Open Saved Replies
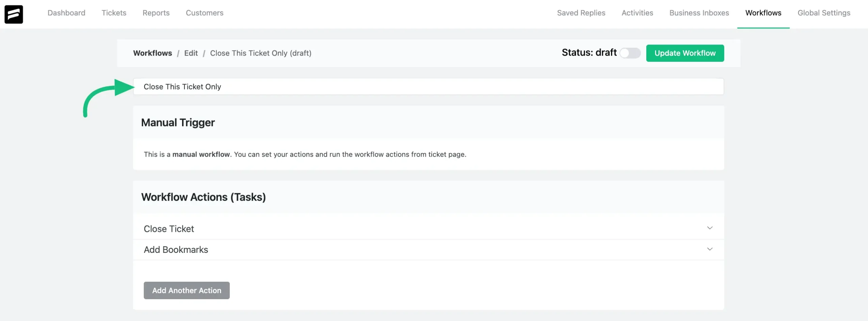The width and height of the screenshot is (868, 321). (x=581, y=13)
